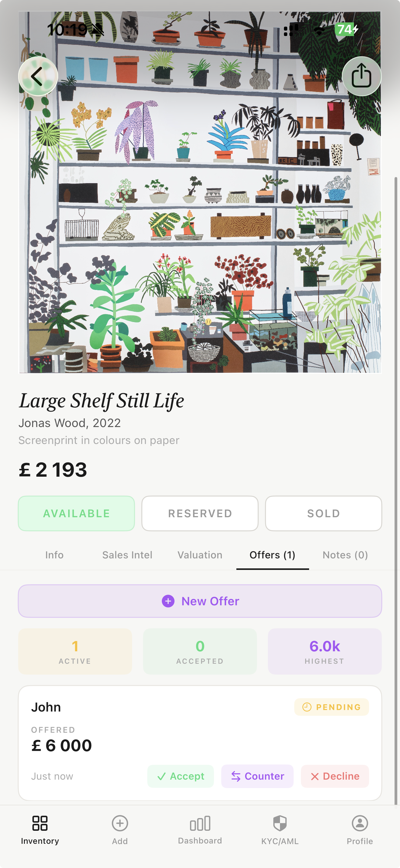Counter John's pending offer

tap(257, 776)
